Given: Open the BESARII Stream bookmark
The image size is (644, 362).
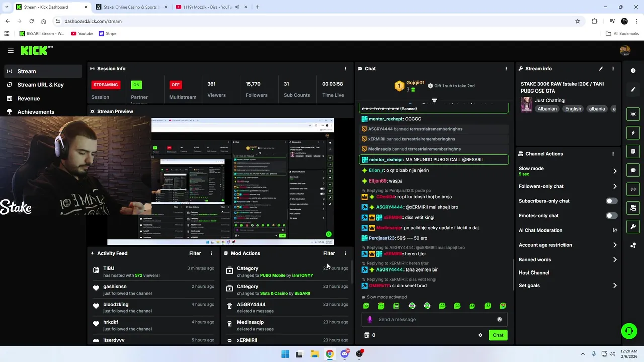Looking at the screenshot, I should pyautogui.click(x=42, y=34).
